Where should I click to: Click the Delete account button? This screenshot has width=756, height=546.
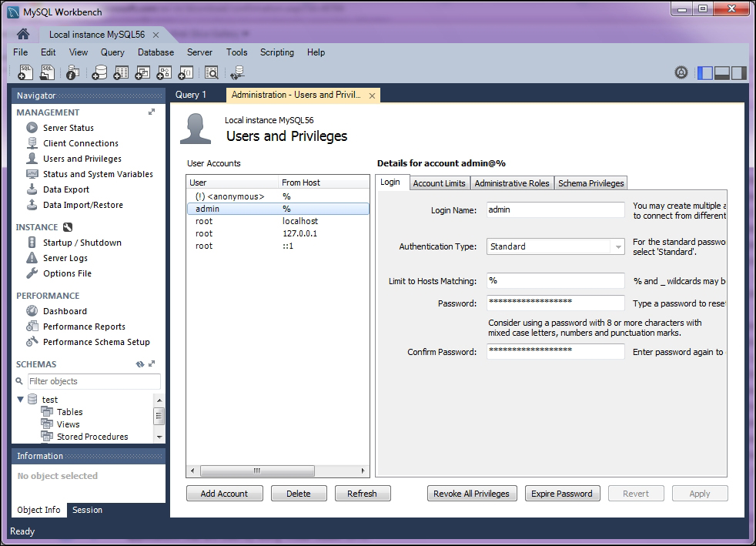[299, 494]
